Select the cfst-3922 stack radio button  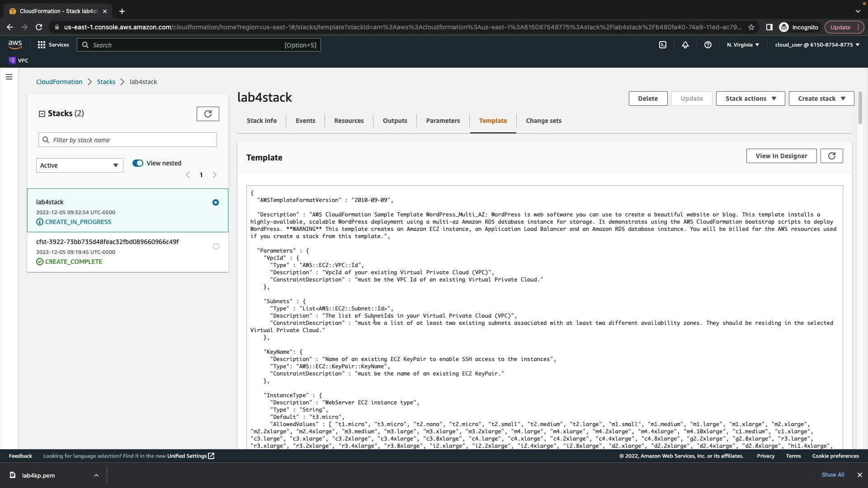(x=216, y=246)
